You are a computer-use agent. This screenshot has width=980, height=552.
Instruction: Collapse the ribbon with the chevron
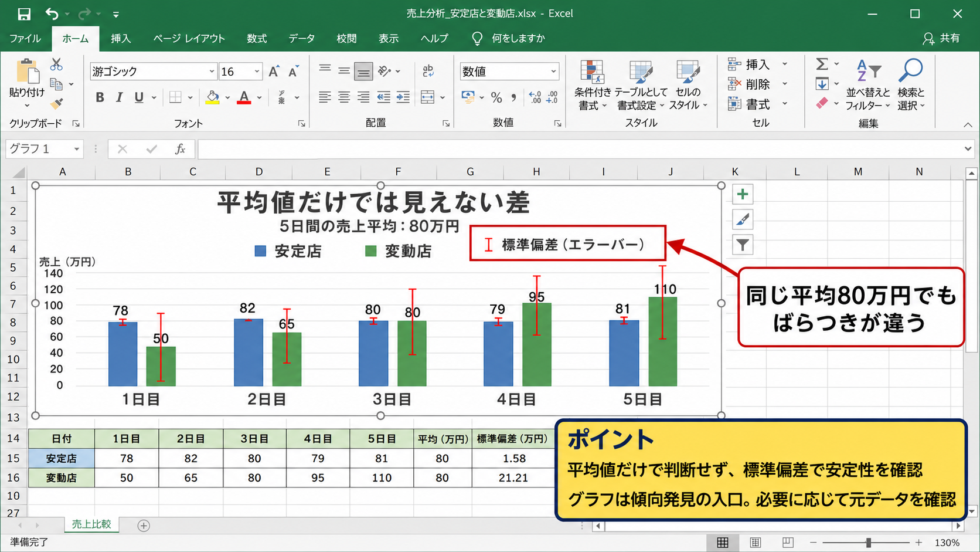[968, 124]
